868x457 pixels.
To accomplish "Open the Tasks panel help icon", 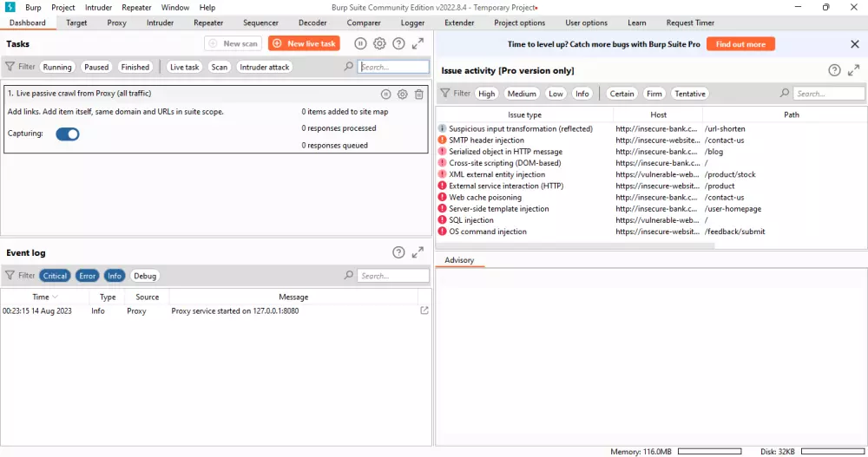I will pyautogui.click(x=398, y=43).
